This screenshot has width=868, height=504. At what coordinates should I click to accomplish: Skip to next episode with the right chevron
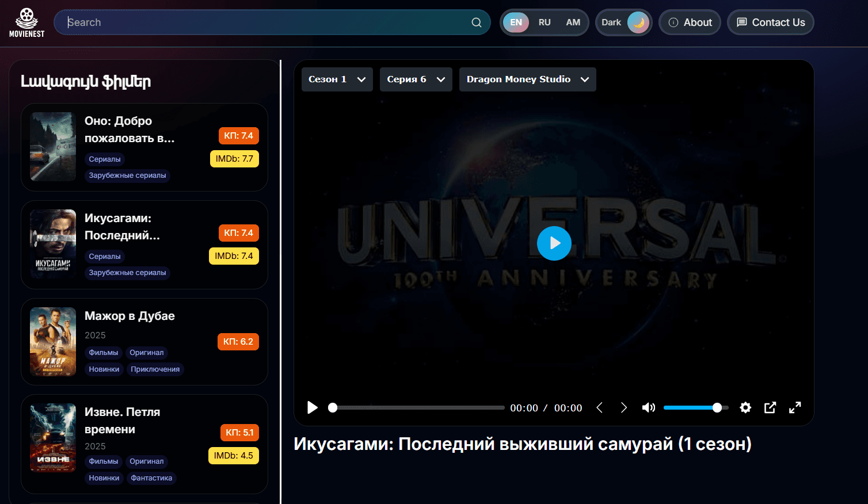(x=624, y=407)
